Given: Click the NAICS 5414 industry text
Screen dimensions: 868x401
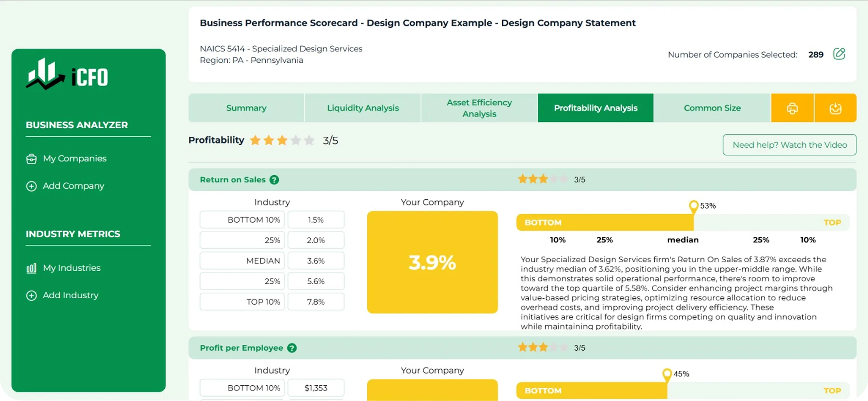Looking at the screenshot, I should click(x=281, y=49).
